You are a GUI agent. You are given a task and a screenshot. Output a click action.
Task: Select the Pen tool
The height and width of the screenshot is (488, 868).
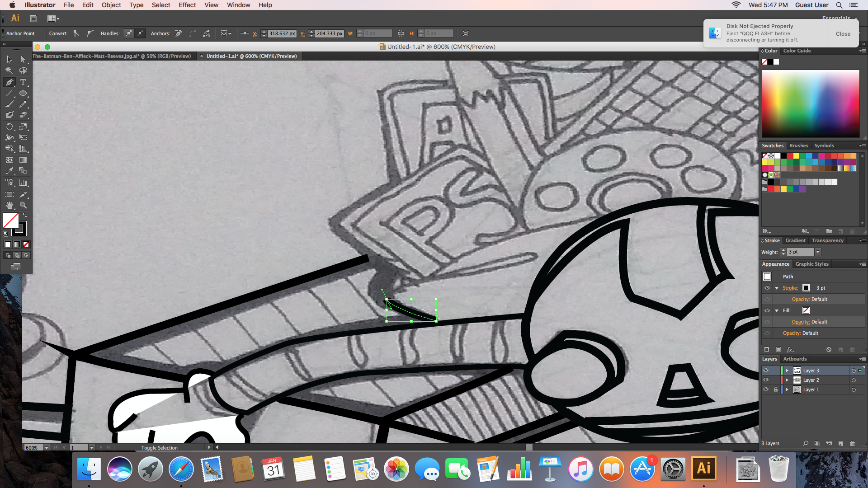pos(9,82)
